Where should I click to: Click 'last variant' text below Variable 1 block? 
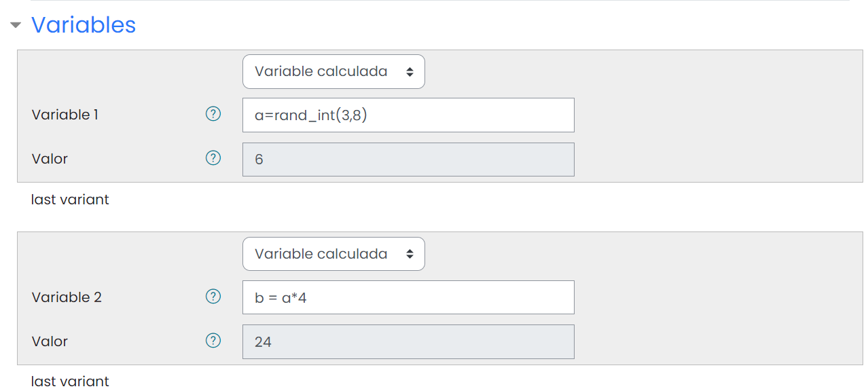(70, 200)
